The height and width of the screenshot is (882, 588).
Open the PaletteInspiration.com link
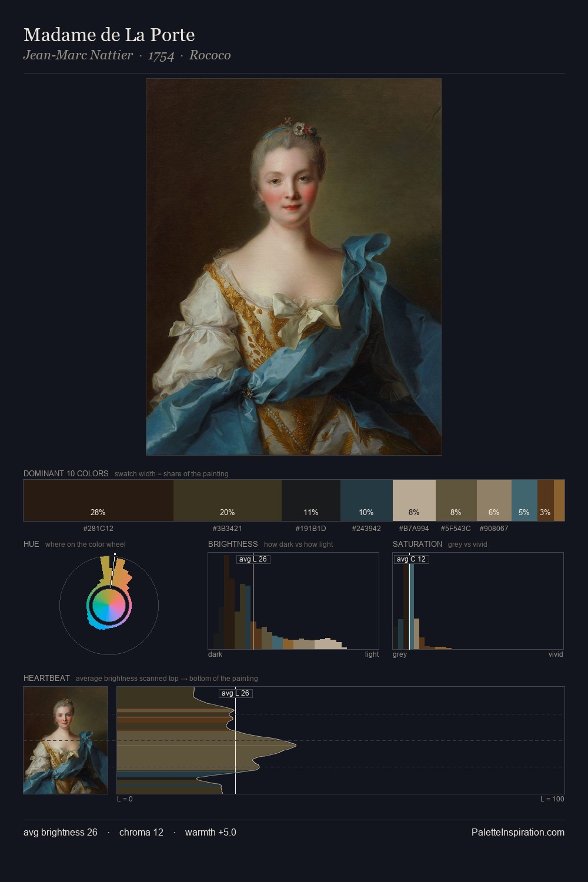point(518,833)
